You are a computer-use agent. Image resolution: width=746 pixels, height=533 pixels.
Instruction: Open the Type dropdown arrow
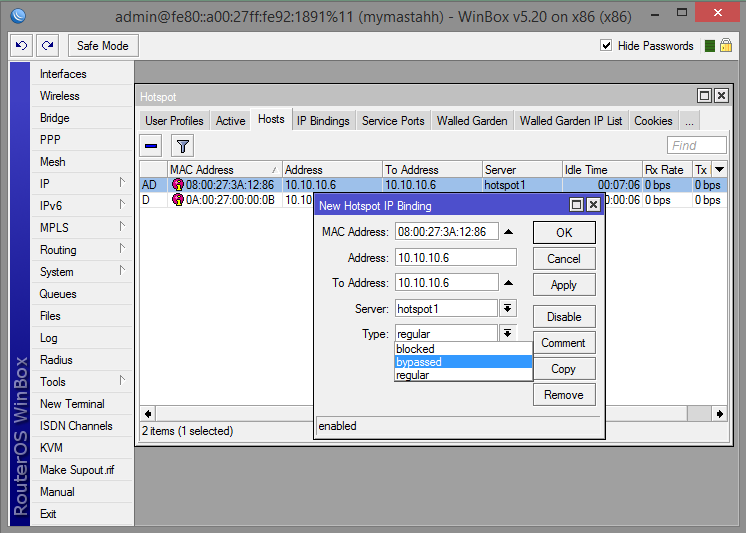pos(508,333)
